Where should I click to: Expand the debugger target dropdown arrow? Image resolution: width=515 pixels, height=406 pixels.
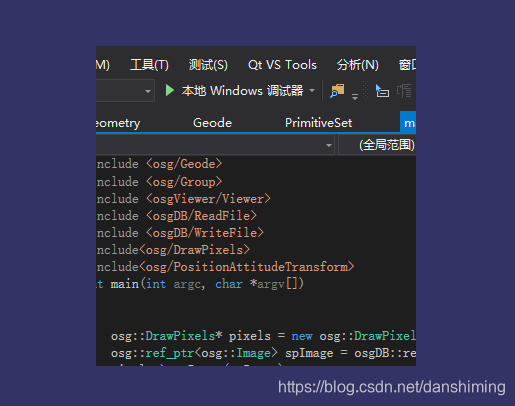click(x=312, y=90)
